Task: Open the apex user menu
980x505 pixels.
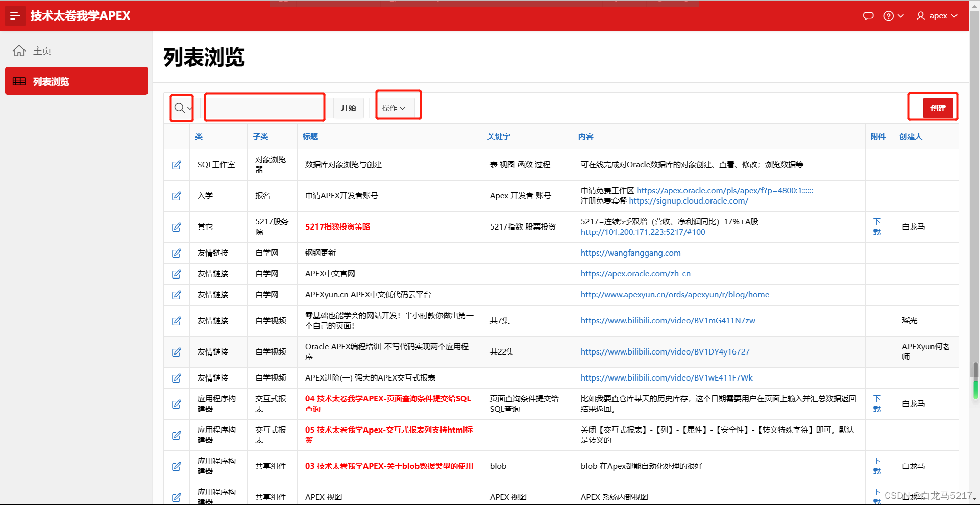Action: point(937,16)
